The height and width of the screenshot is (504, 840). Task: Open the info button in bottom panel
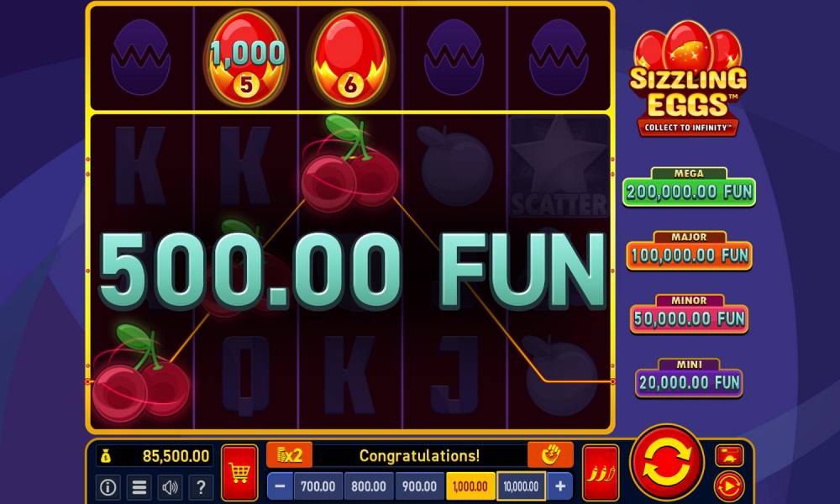click(x=108, y=487)
